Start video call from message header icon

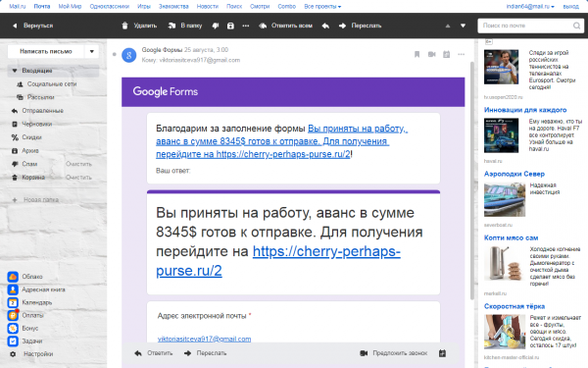[x=431, y=54]
